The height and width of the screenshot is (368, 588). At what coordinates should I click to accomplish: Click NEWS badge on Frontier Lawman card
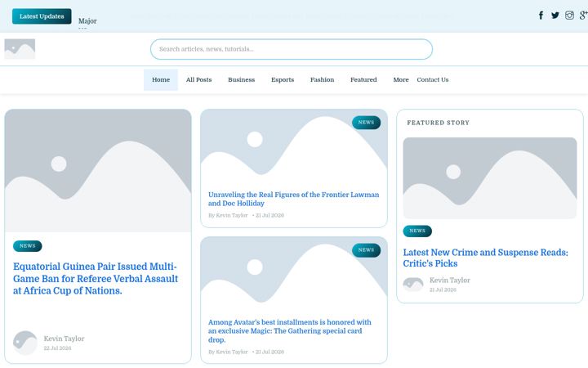tap(366, 123)
